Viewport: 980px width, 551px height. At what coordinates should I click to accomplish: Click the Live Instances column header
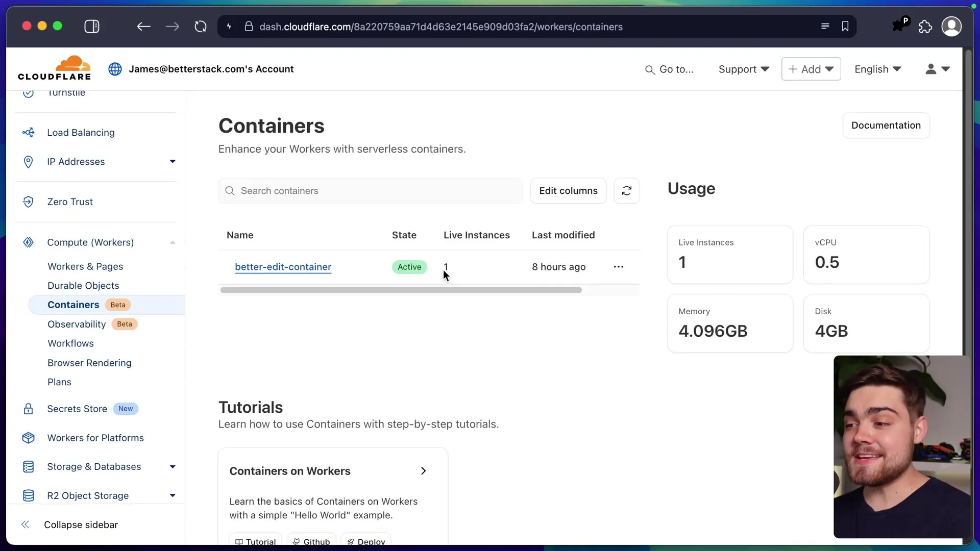(x=476, y=235)
